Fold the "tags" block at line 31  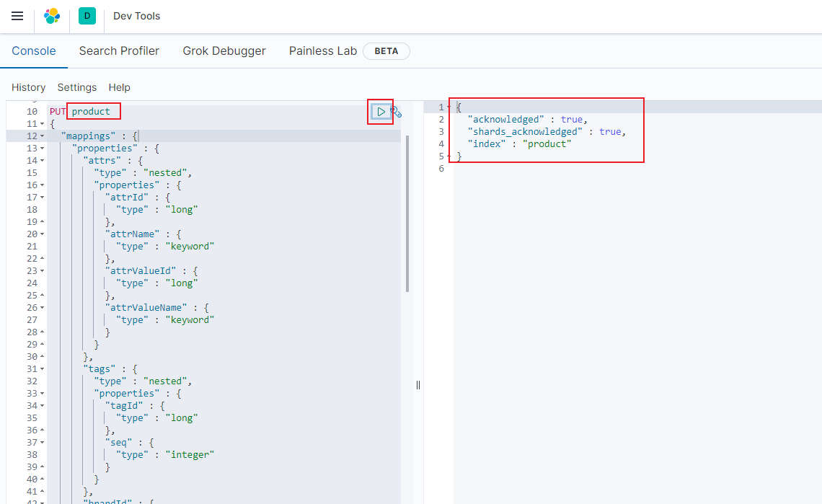[42, 369]
